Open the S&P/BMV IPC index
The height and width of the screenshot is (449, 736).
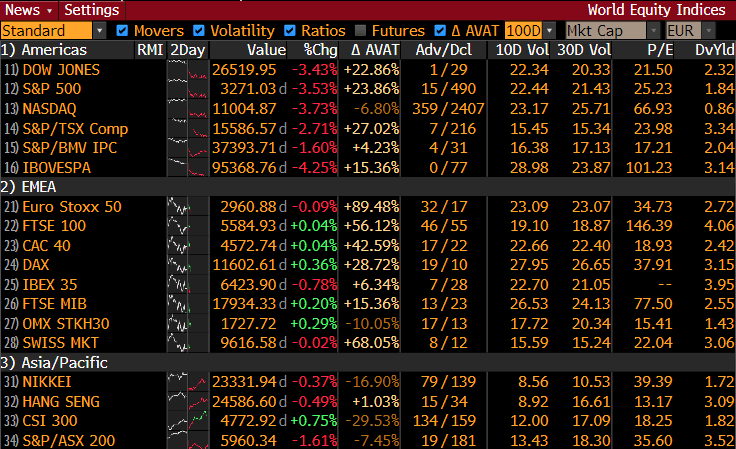(x=69, y=148)
